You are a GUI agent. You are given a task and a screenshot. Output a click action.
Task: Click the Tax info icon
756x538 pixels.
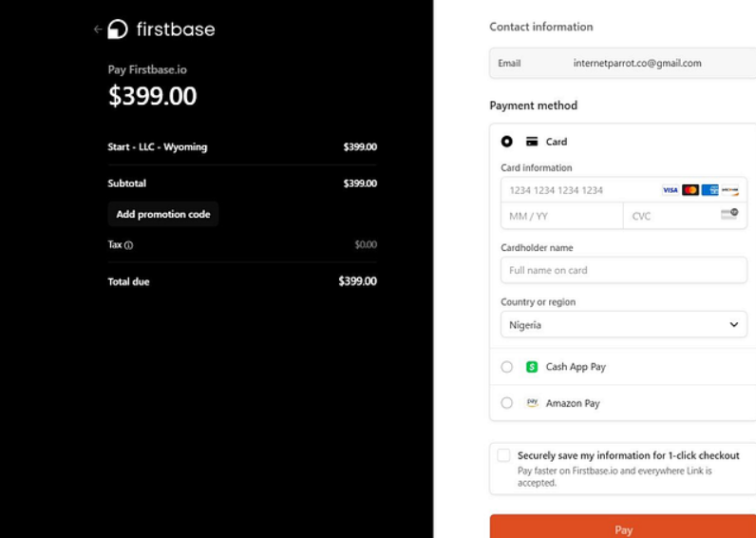click(x=129, y=245)
